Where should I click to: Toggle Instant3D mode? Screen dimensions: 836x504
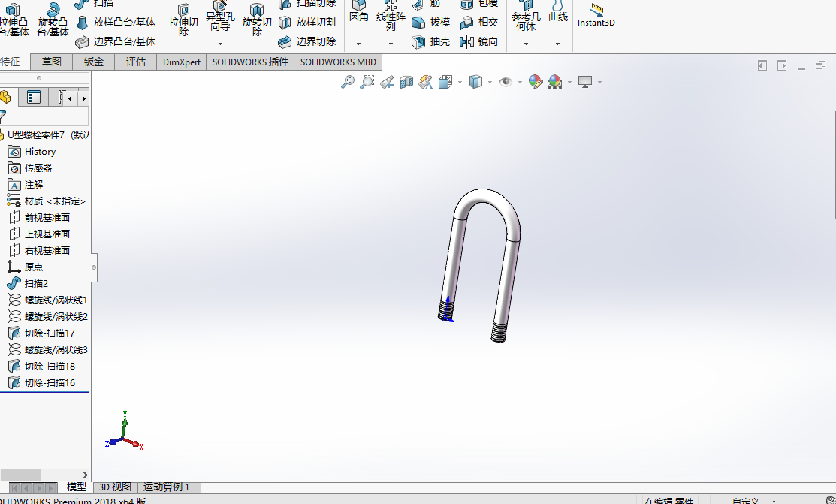[x=596, y=15]
